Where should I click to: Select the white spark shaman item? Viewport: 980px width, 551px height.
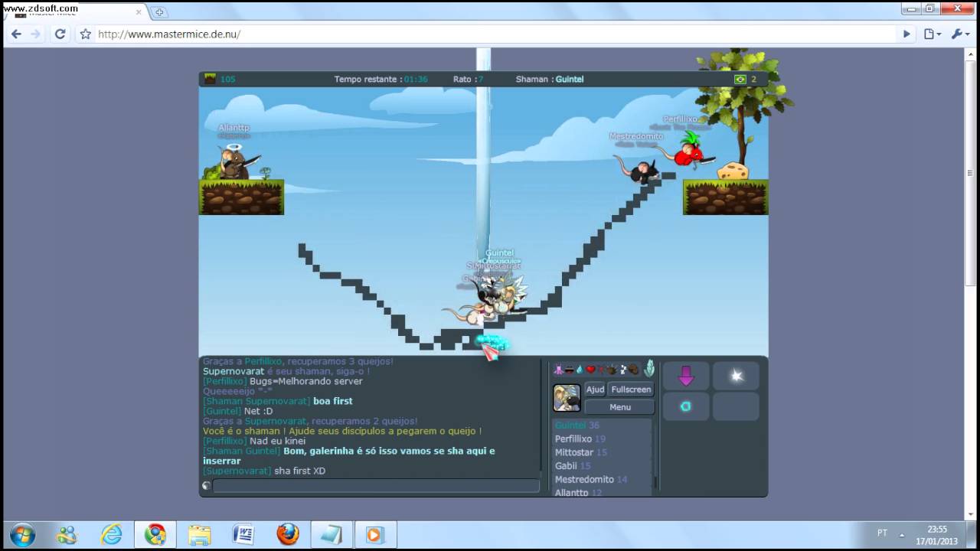click(x=736, y=376)
